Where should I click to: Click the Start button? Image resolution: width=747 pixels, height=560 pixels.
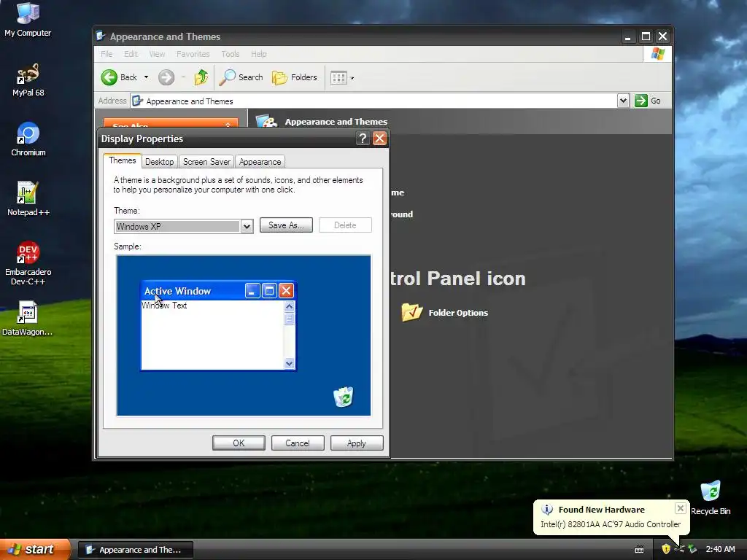coord(34,549)
